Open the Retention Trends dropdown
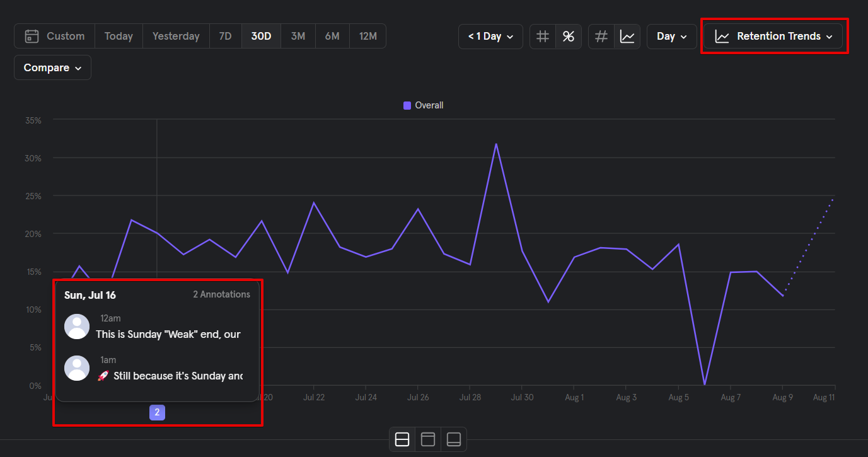 (773, 36)
